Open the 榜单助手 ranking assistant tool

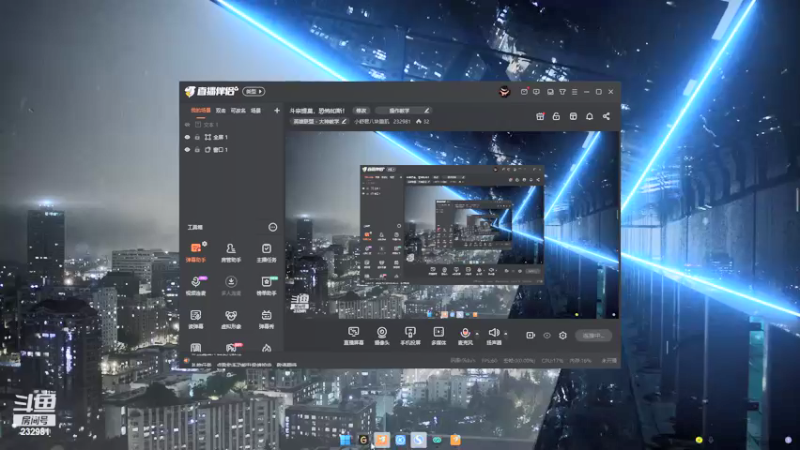266,286
